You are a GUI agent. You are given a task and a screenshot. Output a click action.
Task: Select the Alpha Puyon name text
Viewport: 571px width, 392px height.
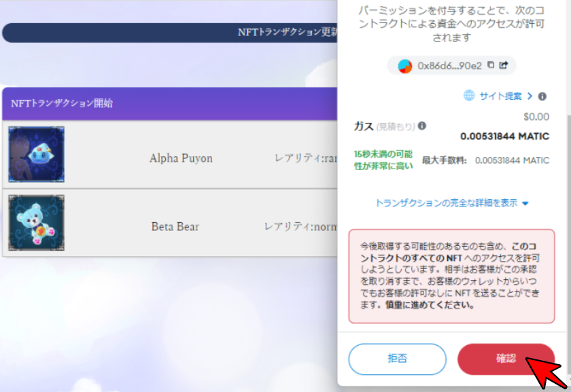tap(181, 158)
